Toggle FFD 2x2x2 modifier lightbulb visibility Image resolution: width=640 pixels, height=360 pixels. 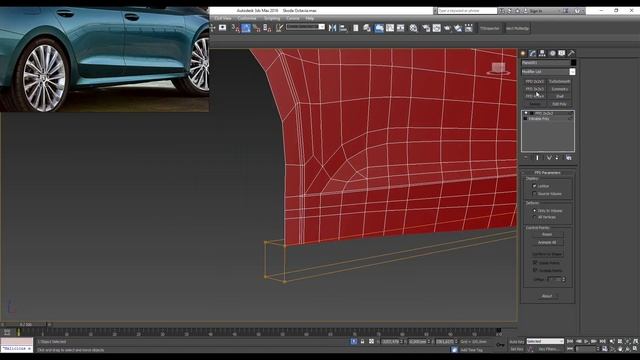pos(526,113)
